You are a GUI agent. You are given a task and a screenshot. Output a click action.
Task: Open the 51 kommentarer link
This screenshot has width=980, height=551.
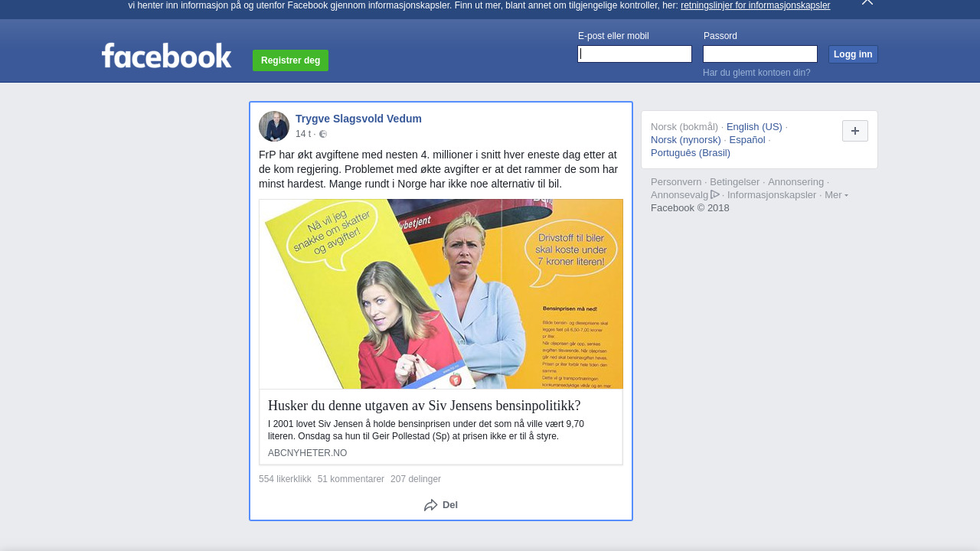click(351, 479)
